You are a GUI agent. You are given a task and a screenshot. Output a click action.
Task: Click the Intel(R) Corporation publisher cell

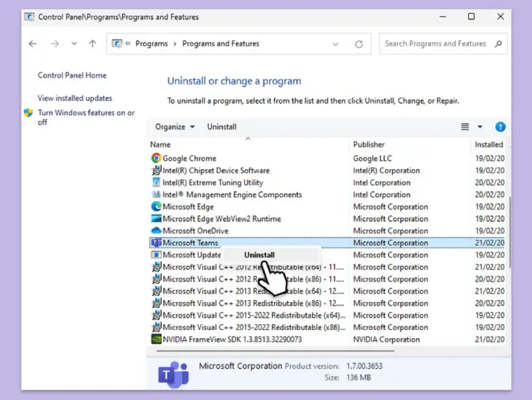point(386,171)
